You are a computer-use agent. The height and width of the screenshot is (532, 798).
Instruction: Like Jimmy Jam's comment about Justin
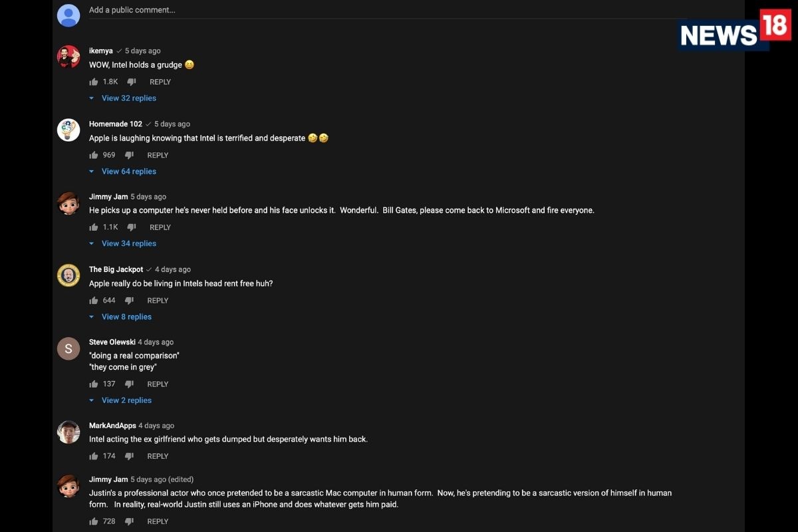pyautogui.click(x=94, y=521)
